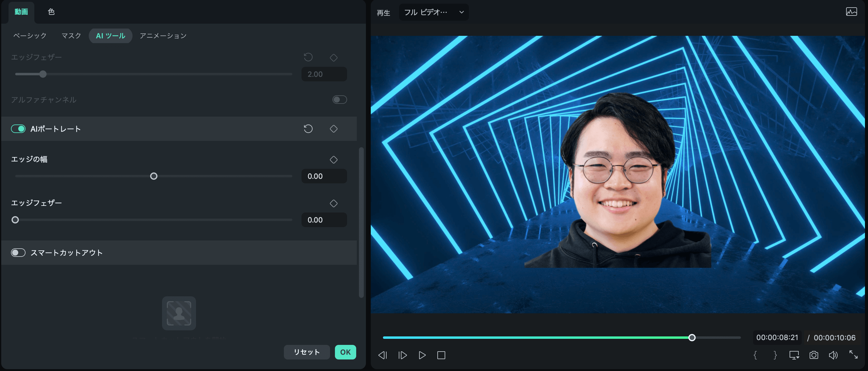Reset the AIポートレート settings icon
The width and height of the screenshot is (868, 371).
click(x=308, y=129)
